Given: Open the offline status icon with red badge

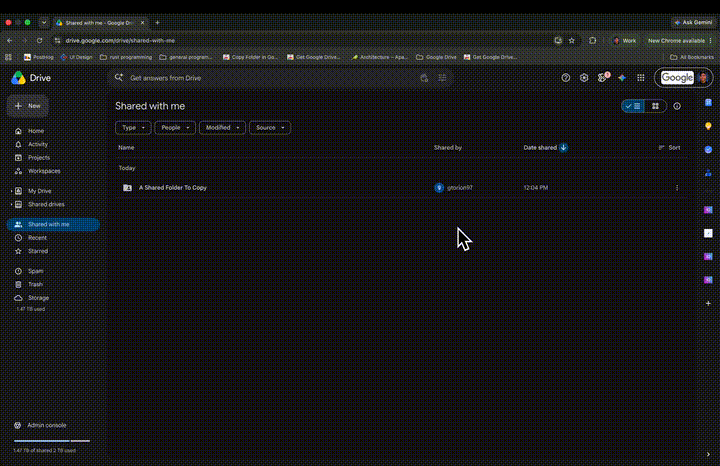Looking at the screenshot, I should (602, 78).
